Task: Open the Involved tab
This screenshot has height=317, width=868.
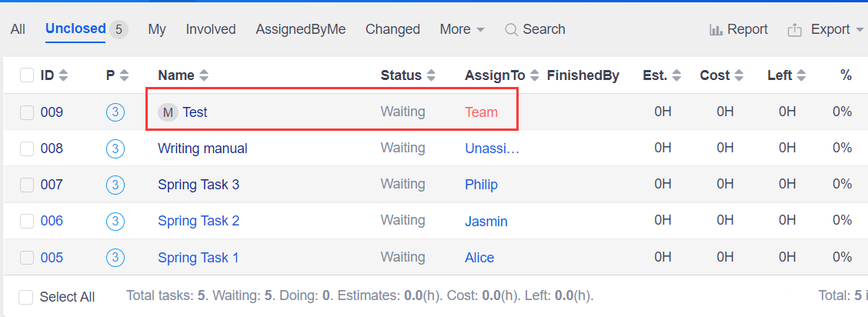Action: pyautogui.click(x=211, y=30)
